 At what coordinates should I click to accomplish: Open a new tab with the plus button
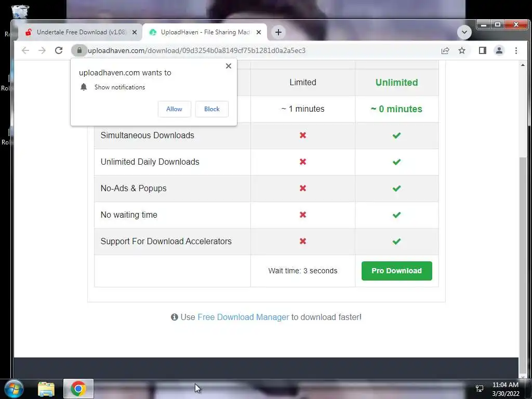point(278,32)
